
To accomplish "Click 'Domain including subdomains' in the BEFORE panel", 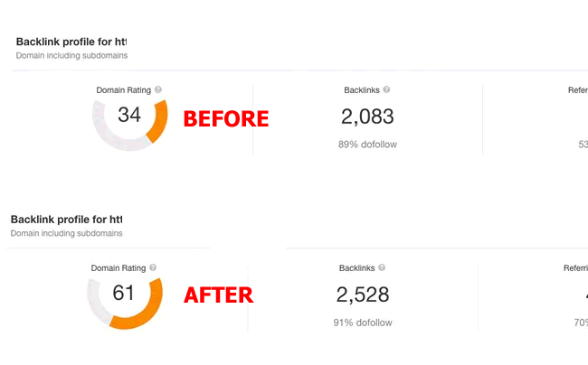I will (71, 56).
